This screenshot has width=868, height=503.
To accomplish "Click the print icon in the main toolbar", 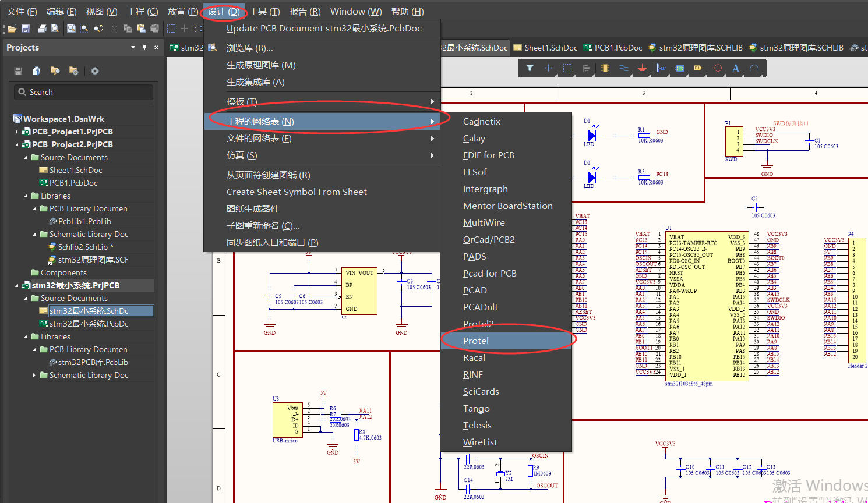I will 43,28.
